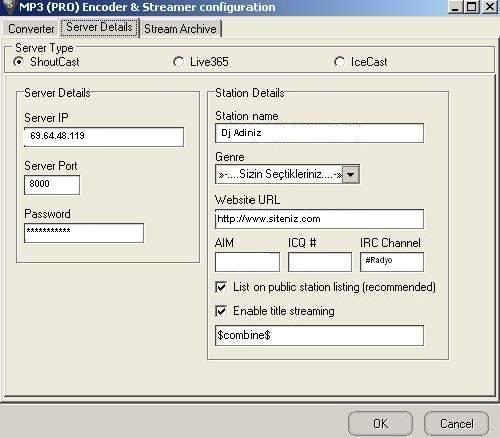Toggle Enable title streaming checkbox
The height and width of the screenshot is (438, 500).
coord(221,311)
